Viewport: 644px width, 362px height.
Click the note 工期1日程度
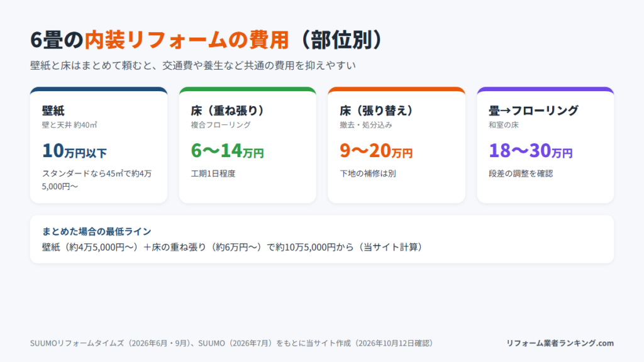click(x=213, y=173)
